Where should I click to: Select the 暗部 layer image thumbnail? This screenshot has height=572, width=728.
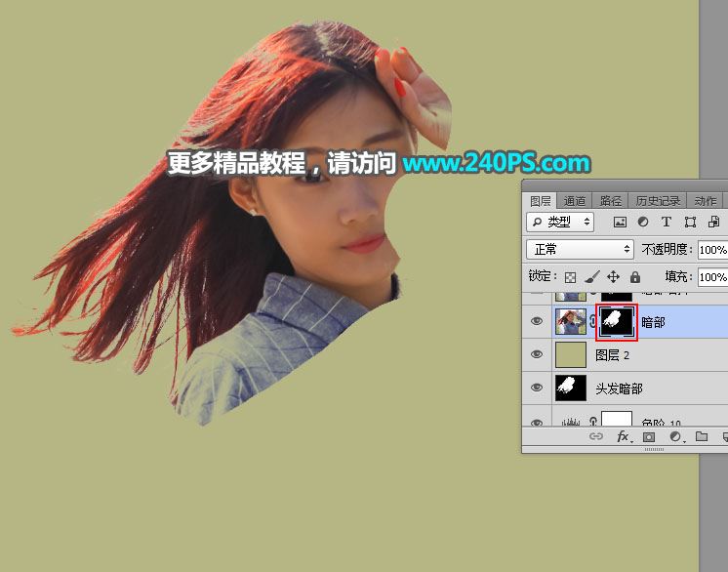[x=571, y=322]
